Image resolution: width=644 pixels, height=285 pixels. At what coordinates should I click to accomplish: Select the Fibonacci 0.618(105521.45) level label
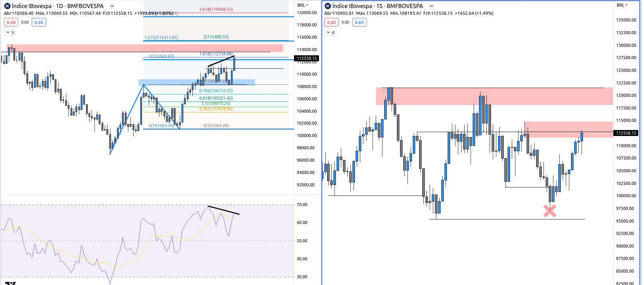click(x=216, y=98)
